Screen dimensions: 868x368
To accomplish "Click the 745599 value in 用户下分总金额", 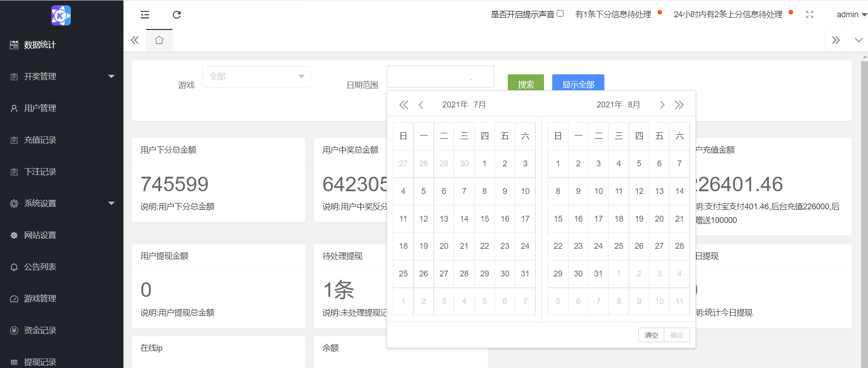I will pos(175,184).
